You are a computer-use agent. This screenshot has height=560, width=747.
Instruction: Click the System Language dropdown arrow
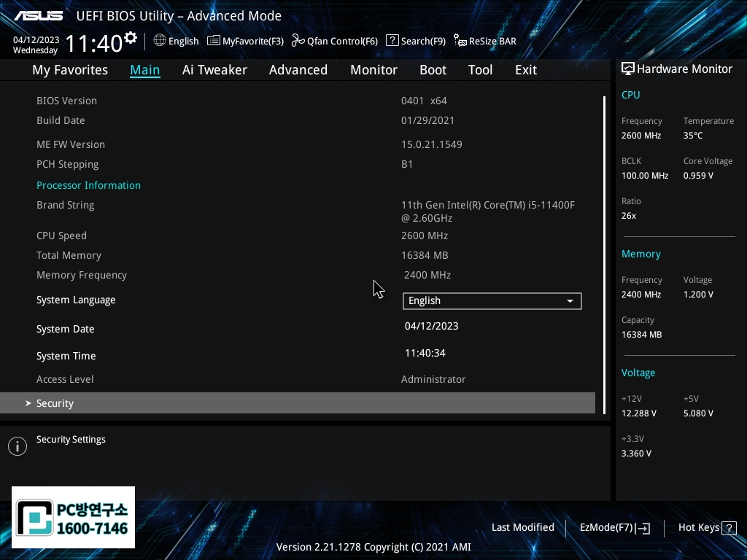point(570,301)
